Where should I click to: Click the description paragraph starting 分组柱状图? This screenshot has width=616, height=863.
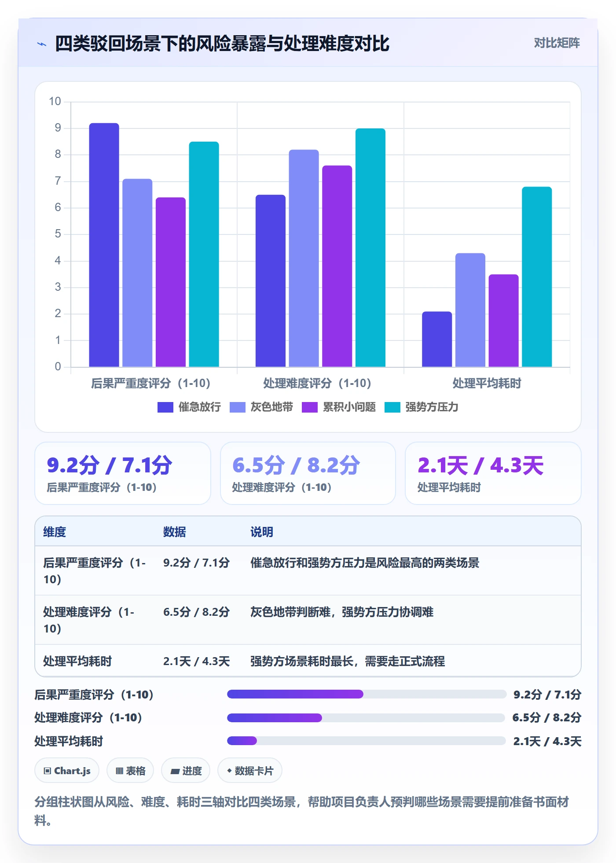click(x=302, y=811)
